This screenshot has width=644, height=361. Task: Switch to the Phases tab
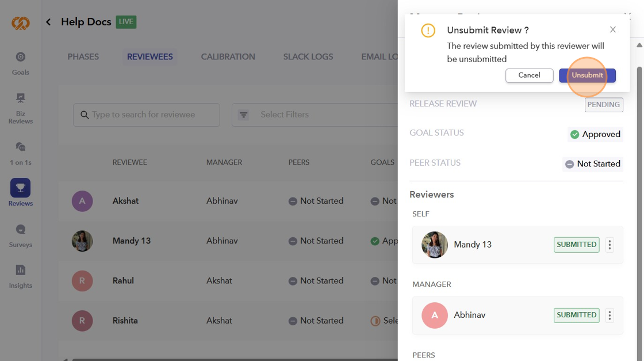(x=83, y=56)
